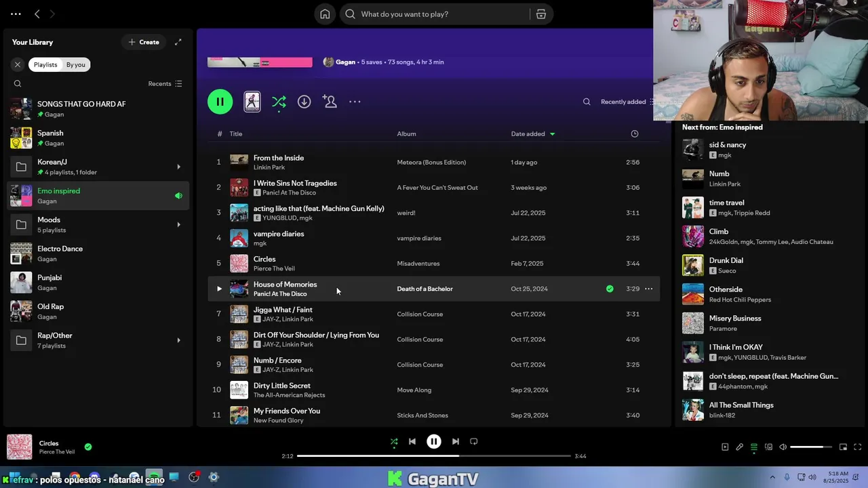The image size is (868, 488).
Task: Download the Emo inspired playlist
Action: 304,102
